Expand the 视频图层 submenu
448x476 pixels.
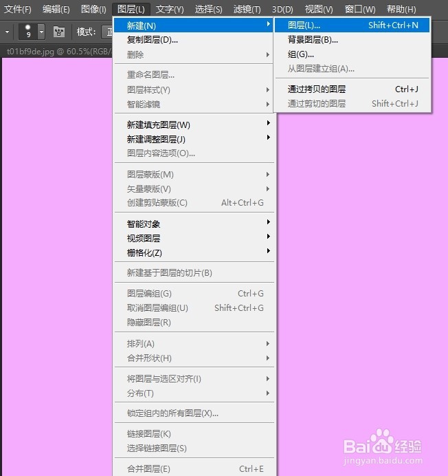(x=194, y=238)
